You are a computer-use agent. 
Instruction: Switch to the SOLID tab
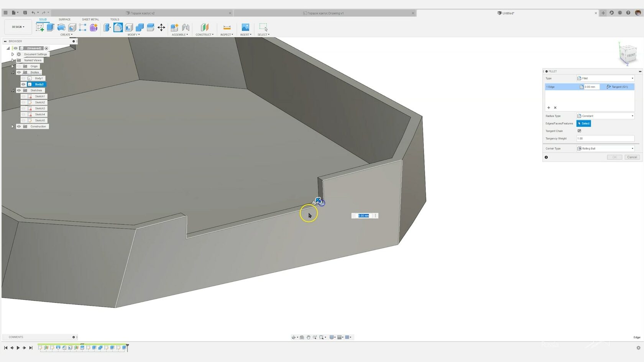(x=43, y=19)
